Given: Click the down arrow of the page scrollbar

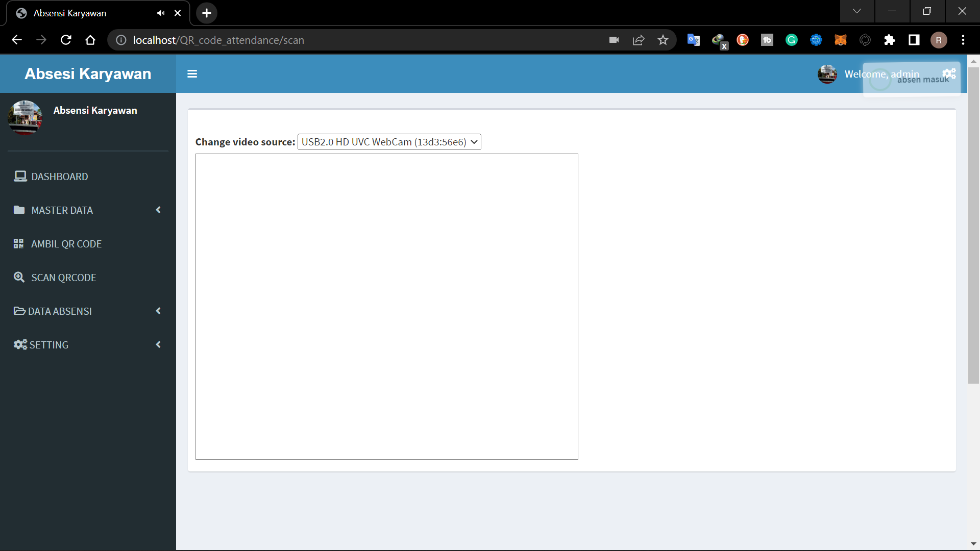Looking at the screenshot, I should point(973,544).
